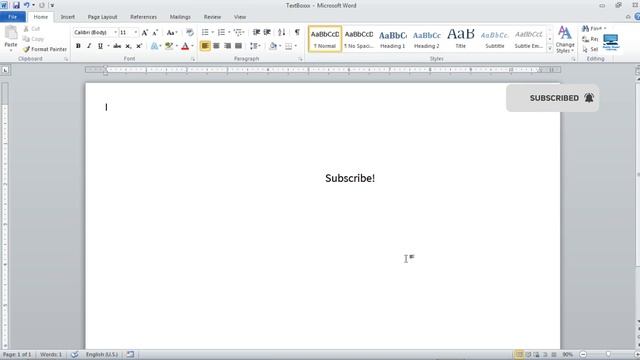Open the File tab

13,17
